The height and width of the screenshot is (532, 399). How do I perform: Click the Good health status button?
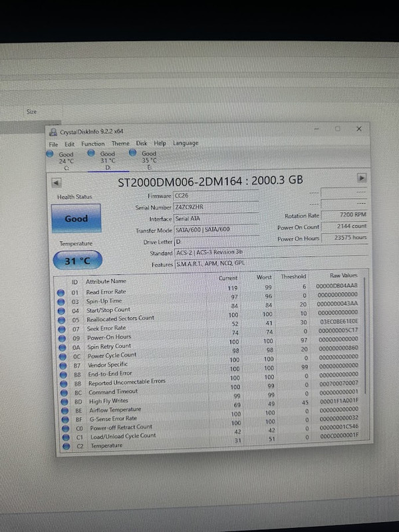tap(76, 219)
